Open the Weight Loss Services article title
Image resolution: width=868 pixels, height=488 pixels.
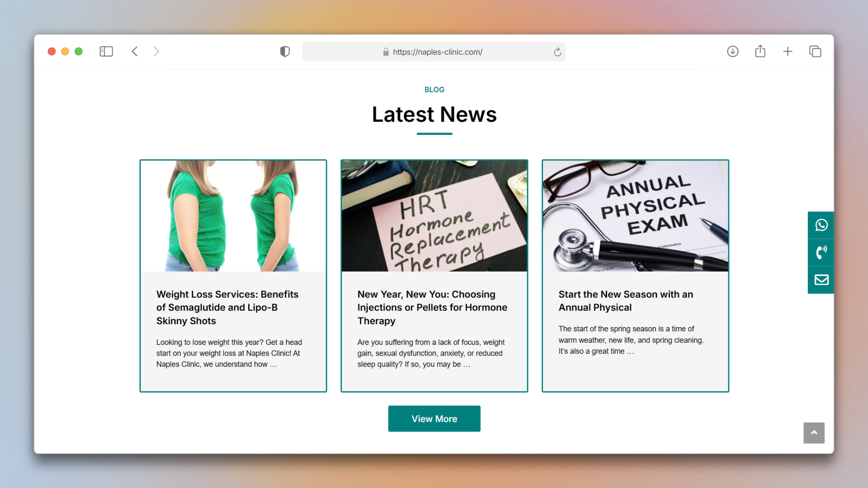pos(227,307)
